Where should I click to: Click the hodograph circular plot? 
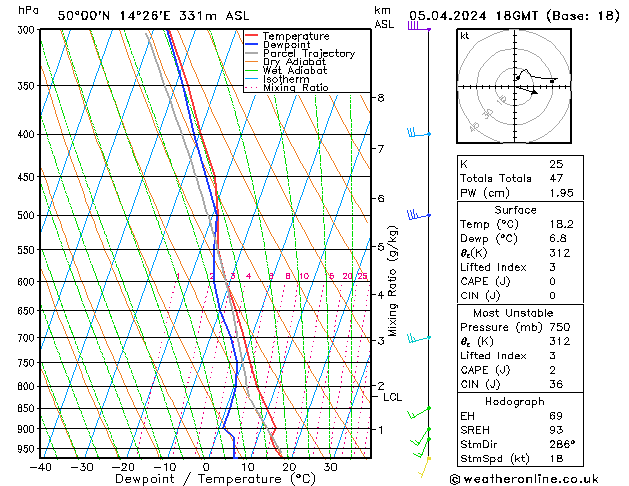pos(518,90)
